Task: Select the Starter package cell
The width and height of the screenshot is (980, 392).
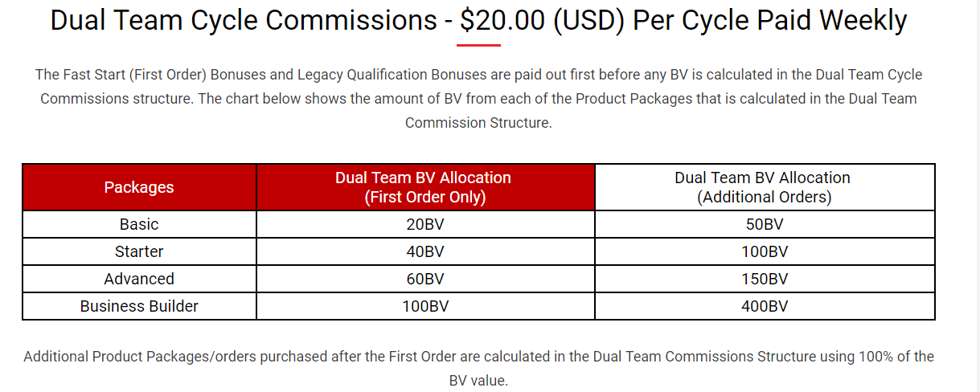Action: [139, 251]
